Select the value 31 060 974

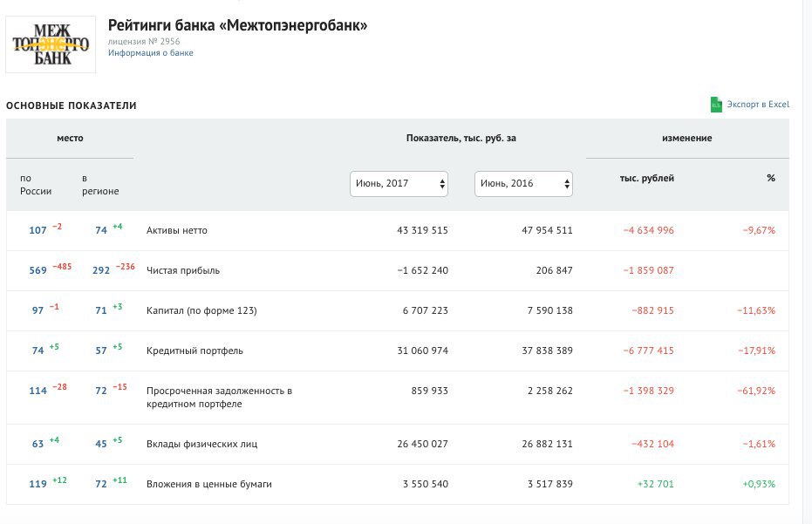tap(422, 350)
